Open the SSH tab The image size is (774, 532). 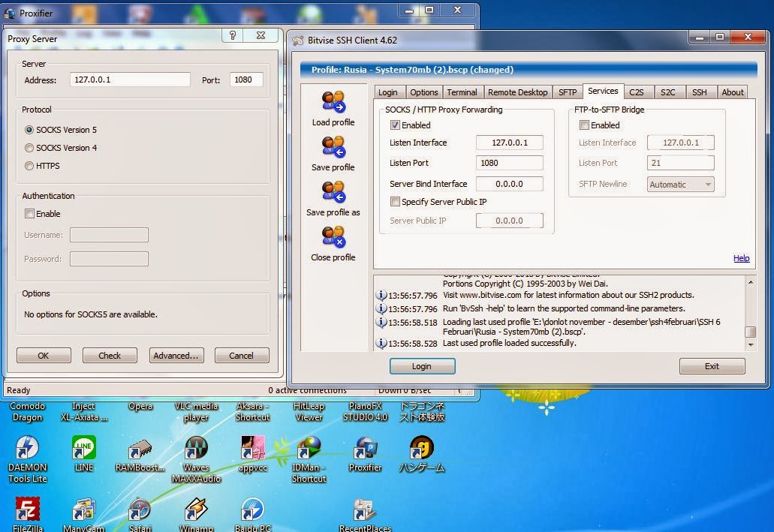tap(700, 92)
